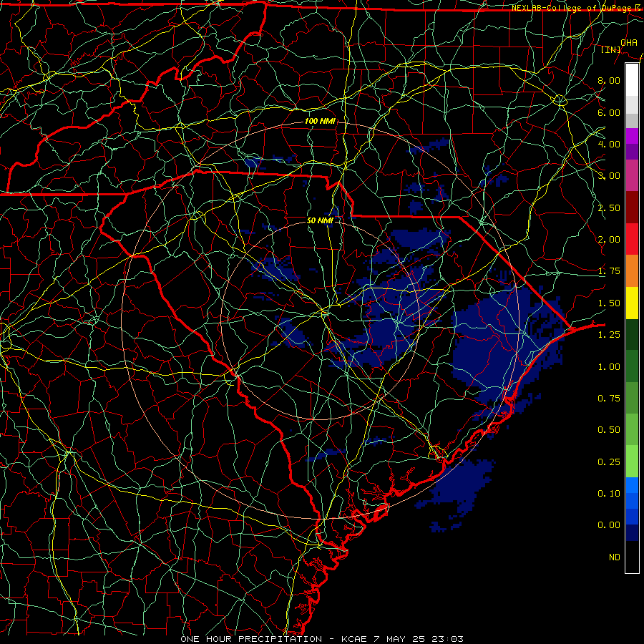Pick the bright red legend swatch

click(632, 240)
